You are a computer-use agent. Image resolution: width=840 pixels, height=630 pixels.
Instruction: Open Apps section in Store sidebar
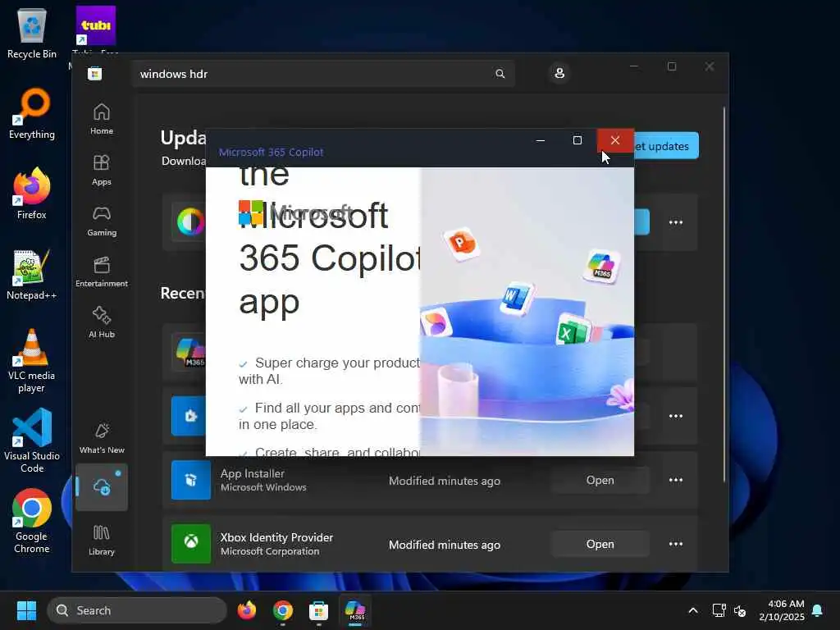[x=101, y=170]
